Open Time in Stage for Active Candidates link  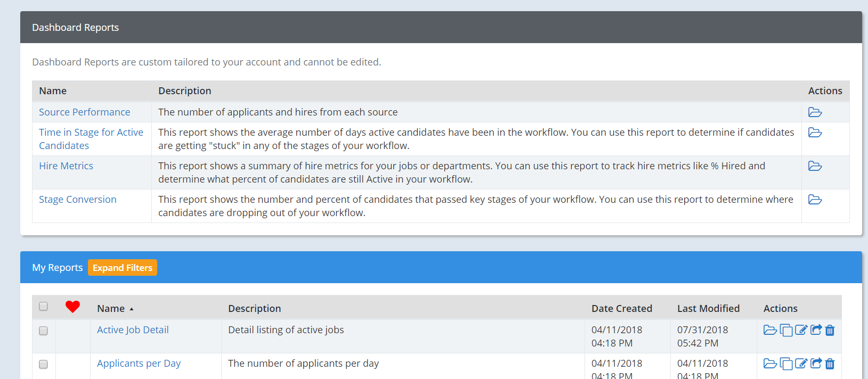click(91, 139)
